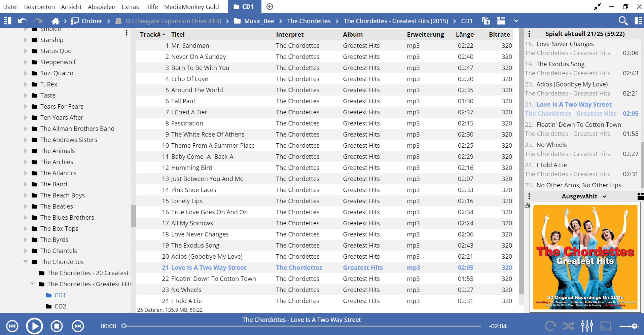Open the Abspielen menu
Screen dimensions: 644x335
tap(101, 7)
